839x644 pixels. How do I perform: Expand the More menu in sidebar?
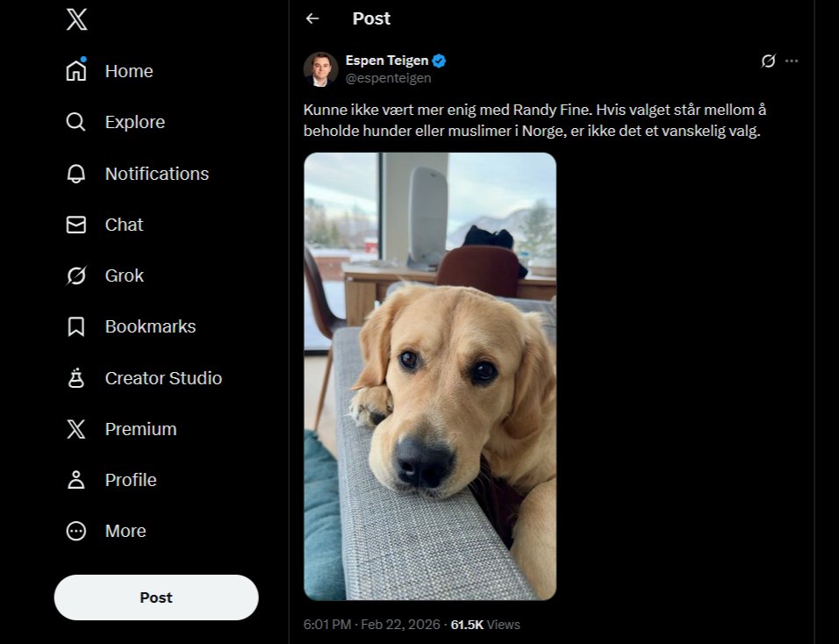[76, 531]
